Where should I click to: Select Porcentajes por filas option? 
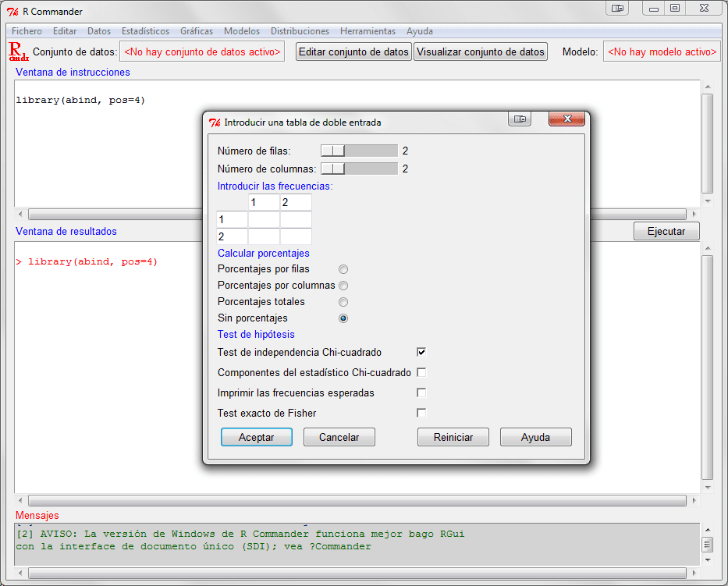(x=343, y=269)
